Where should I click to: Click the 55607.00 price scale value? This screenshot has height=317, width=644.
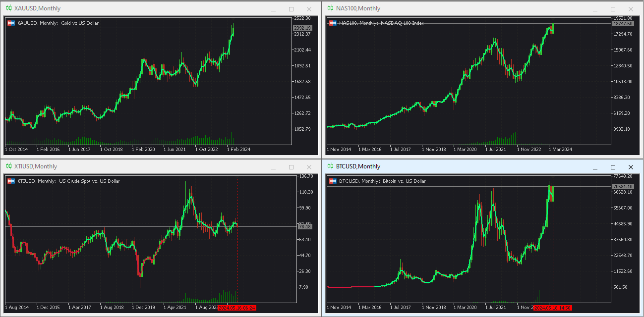(624, 208)
